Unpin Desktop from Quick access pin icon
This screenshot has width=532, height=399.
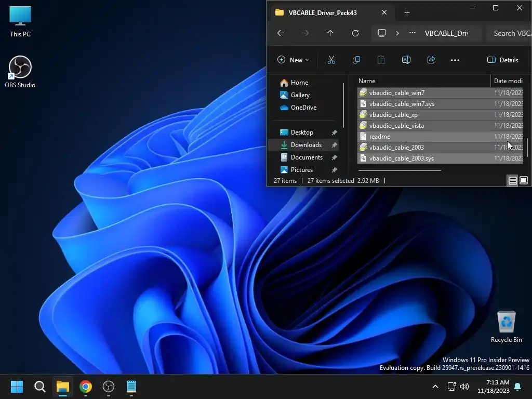point(334,132)
